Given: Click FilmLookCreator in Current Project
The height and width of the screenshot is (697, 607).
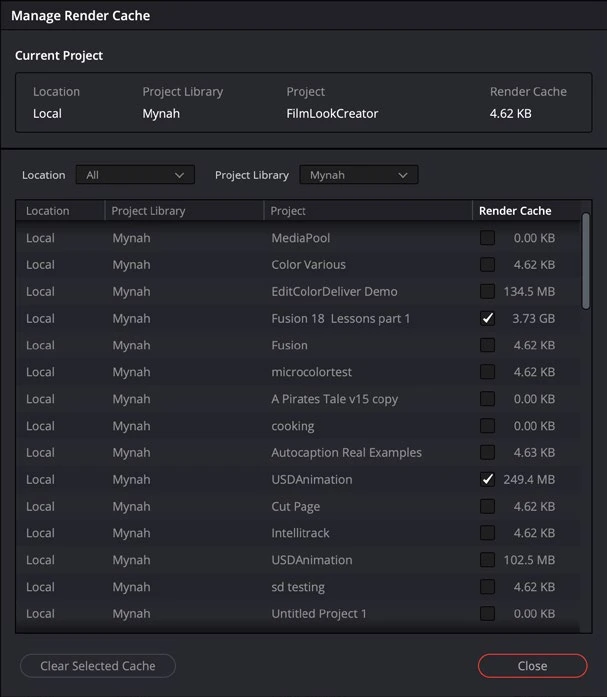Looking at the screenshot, I should 332,113.
